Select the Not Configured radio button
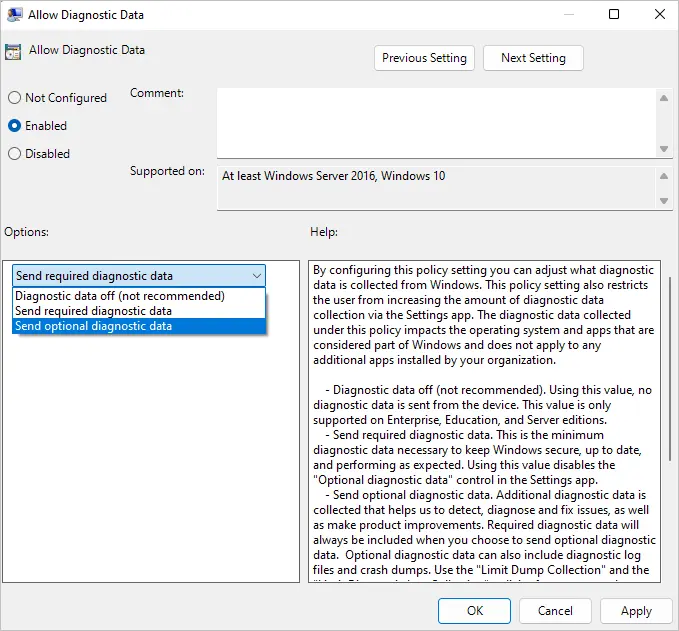 (x=14, y=97)
